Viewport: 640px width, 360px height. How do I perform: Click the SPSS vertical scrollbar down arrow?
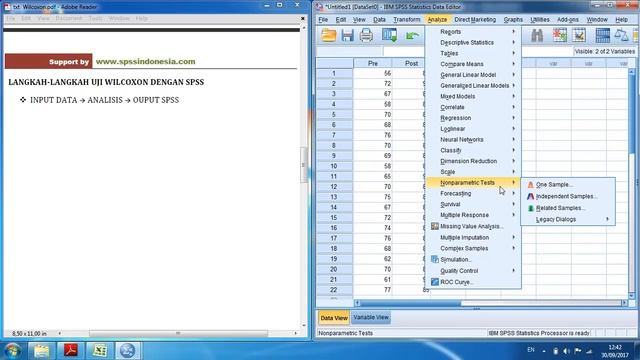pyautogui.click(x=632, y=296)
